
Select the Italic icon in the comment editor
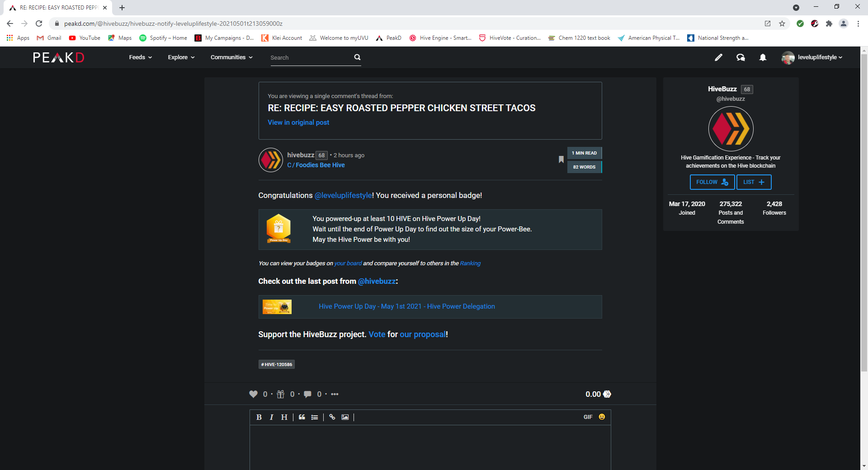271,417
